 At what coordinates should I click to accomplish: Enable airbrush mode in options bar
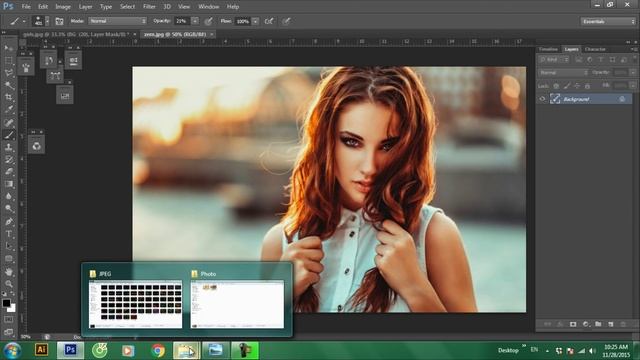coord(269,21)
